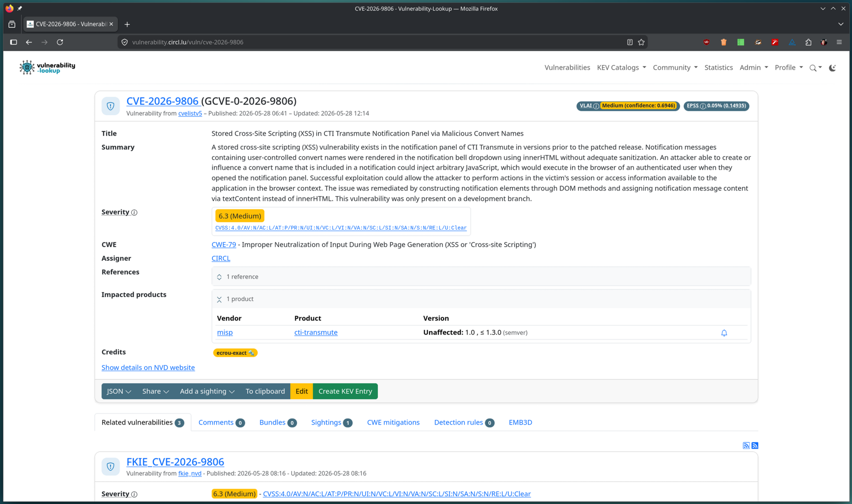Open the Add a sighting dropdown

207,391
